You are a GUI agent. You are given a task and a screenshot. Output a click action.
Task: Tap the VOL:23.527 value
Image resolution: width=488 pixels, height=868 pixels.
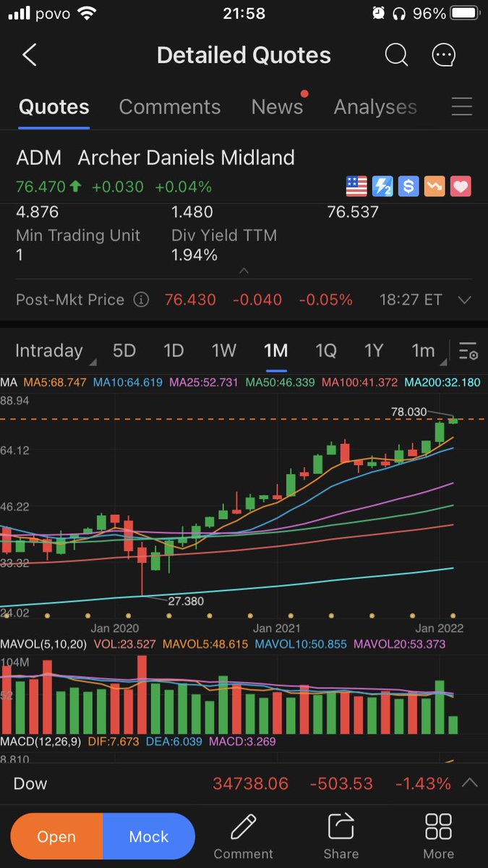125,644
